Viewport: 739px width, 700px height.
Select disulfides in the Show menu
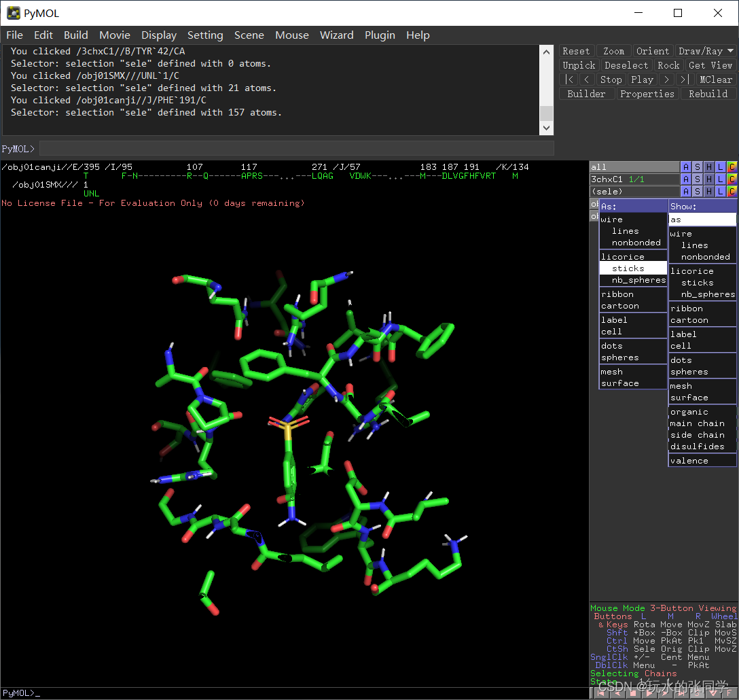pyautogui.click(x=702, y=447)
